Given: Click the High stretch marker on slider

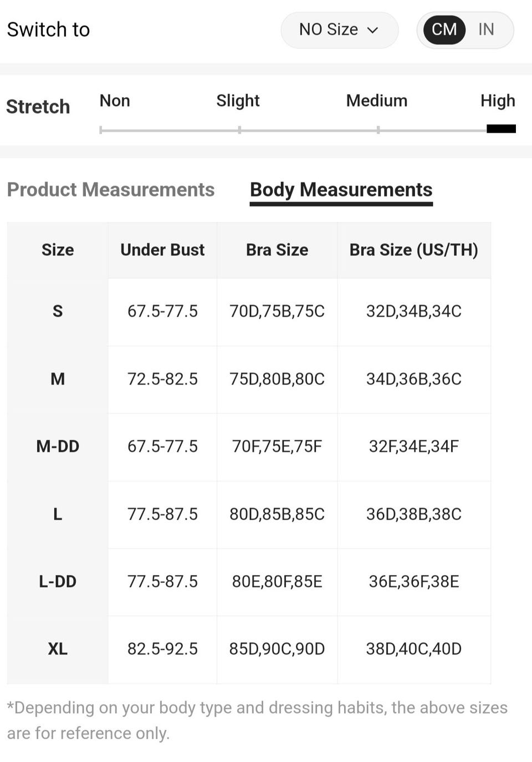Looking at the screenshot, I should [501, 129].
